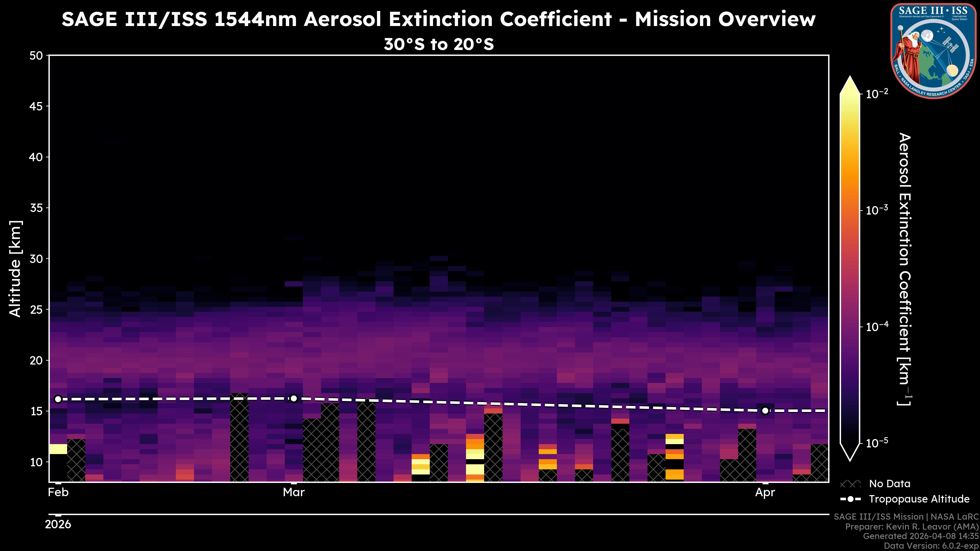Click the chart main title text
This screenshot has height=551, width=980.
(x=438, y=19)
